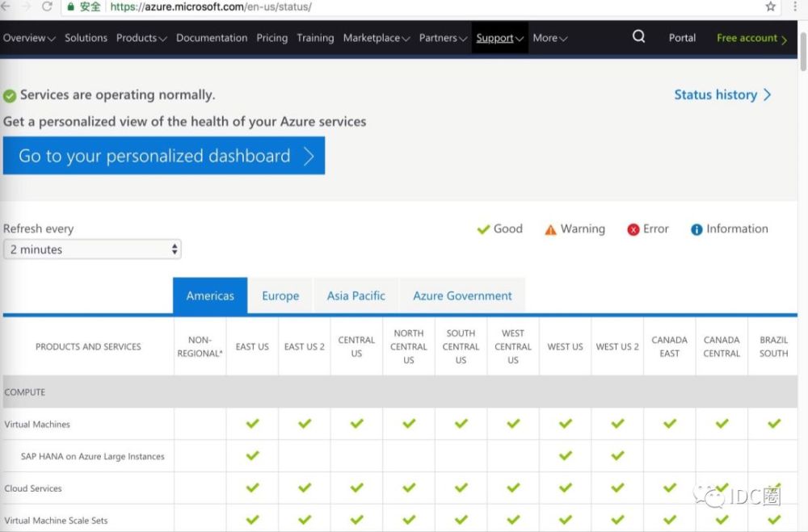Open site search magnifier icon
This screenshot has width=808, height=532.
638,36
